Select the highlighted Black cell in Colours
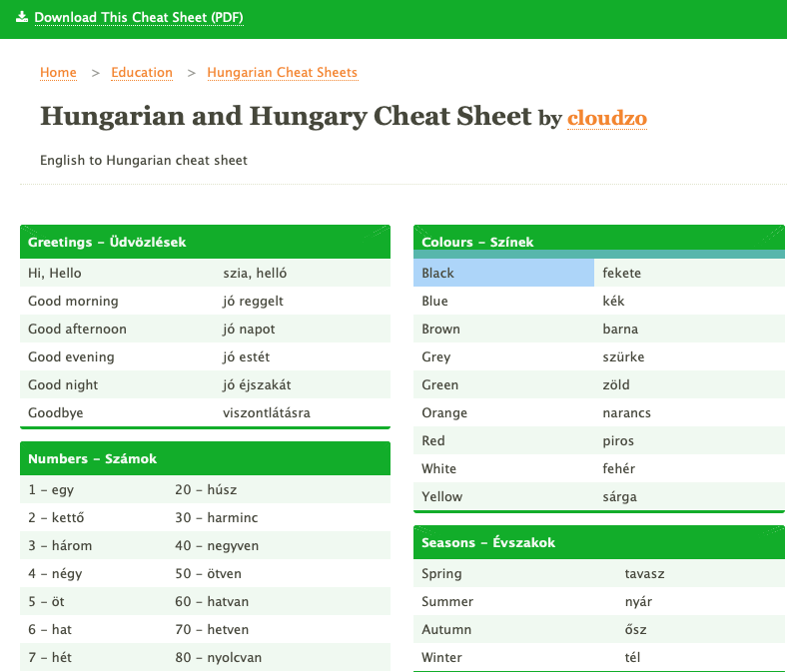The image size is (787, 672). pos(503,273)
